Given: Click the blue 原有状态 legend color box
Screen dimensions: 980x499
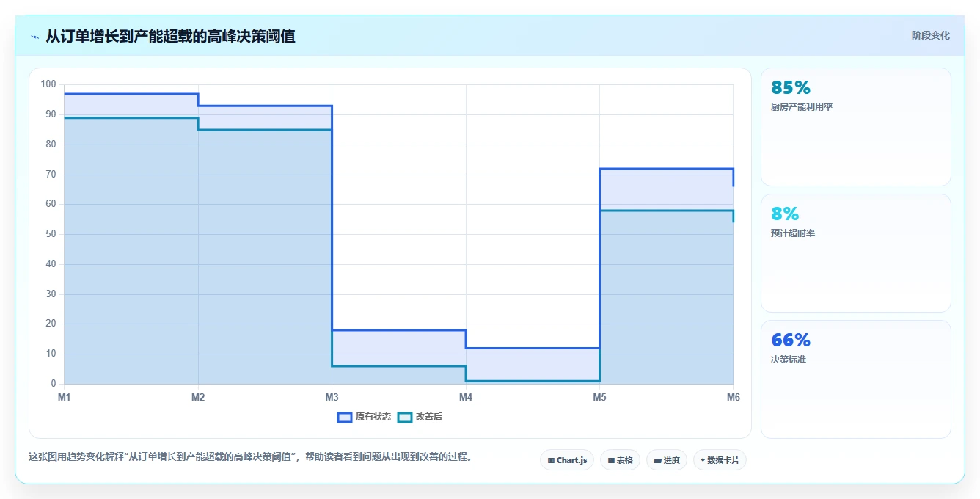Looking at the screenshot, I should [x=345, y=417].
